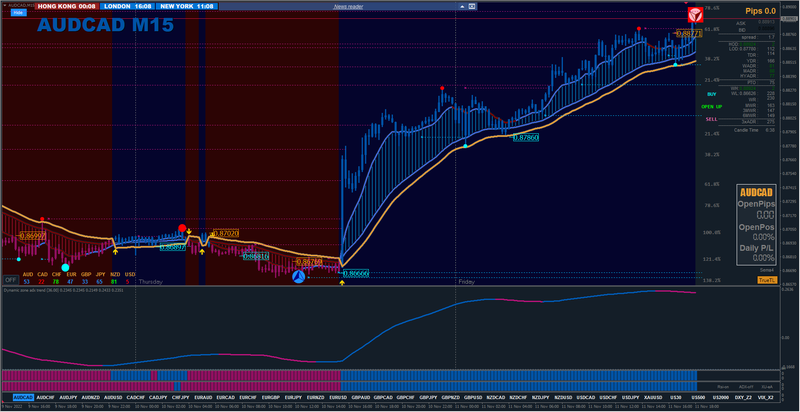Switch to the GBPNZD symbol tab
This screenshot has width=800, height=412.
451,397
